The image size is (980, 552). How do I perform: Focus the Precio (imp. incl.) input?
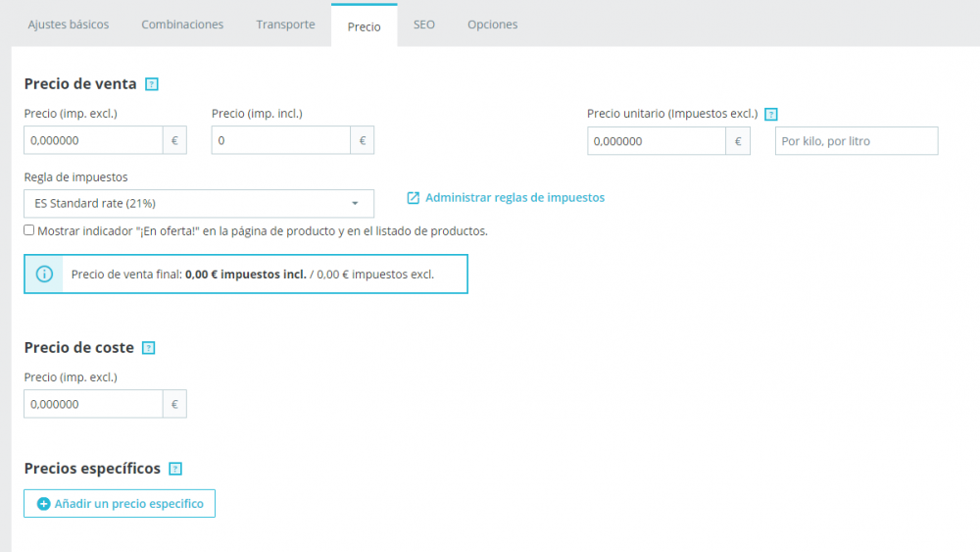281,141
